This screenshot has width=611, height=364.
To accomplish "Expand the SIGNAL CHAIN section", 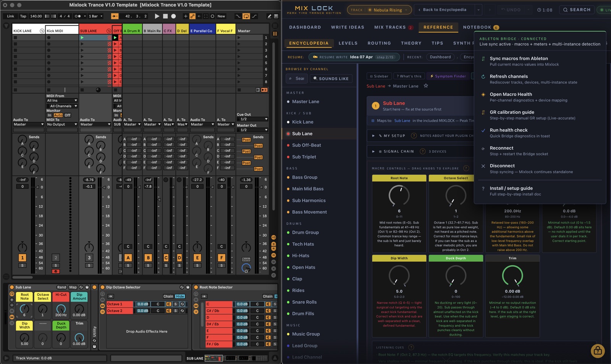I will 373,151.
